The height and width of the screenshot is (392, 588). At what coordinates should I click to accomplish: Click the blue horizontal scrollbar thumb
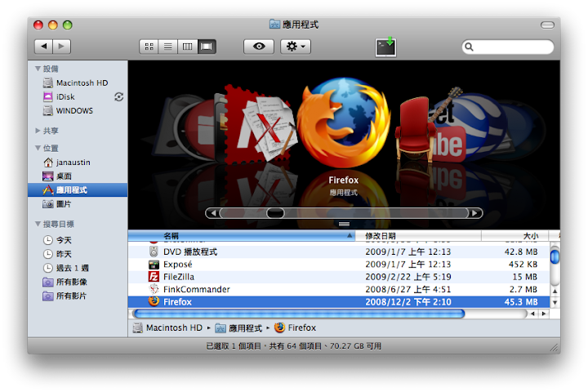pyautogui.click(x=299, y=314)
